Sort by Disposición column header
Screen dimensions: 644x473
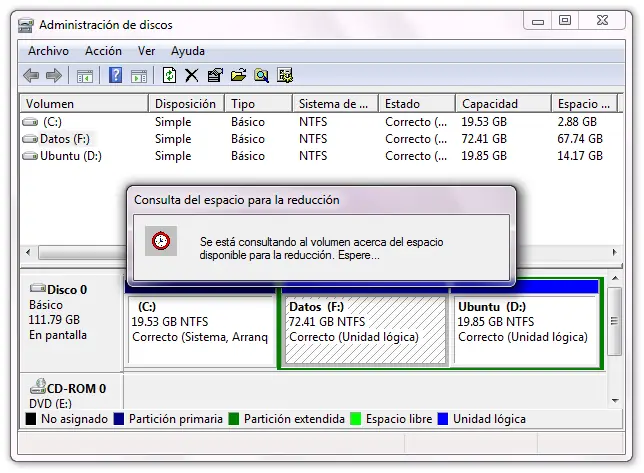click(186, 103)
